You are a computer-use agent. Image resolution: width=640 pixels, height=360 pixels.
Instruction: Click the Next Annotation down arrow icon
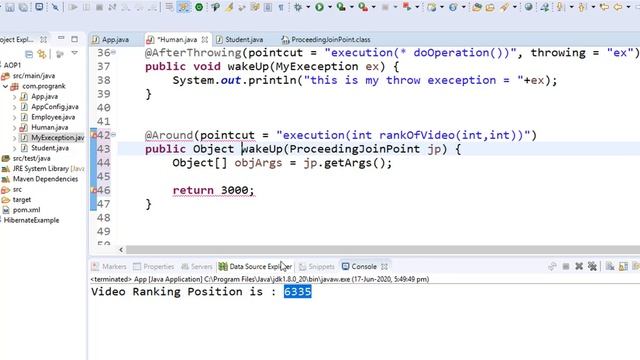tap(560, 7)
